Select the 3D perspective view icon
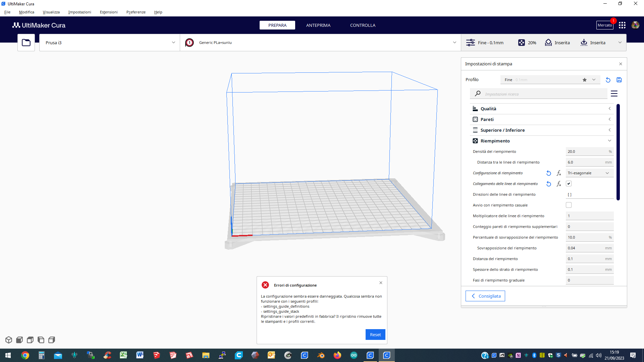This screenshot has height=362, width=644. pos(9,340)
